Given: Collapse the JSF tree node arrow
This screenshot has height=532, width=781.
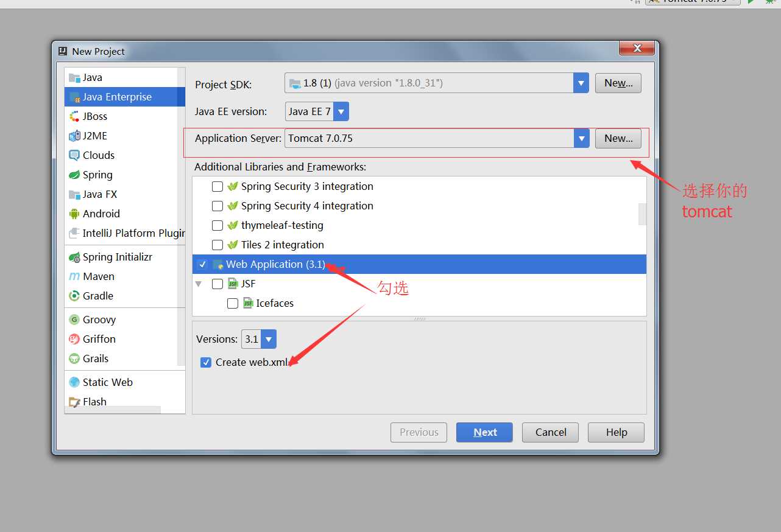Looking at the screenshot, I should click(x=198, y=284).
